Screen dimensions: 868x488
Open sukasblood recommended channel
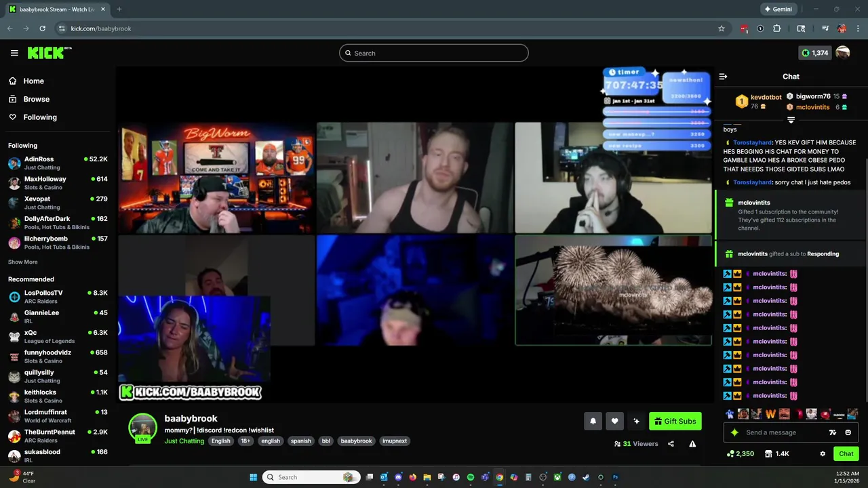(x=58, y=455)
